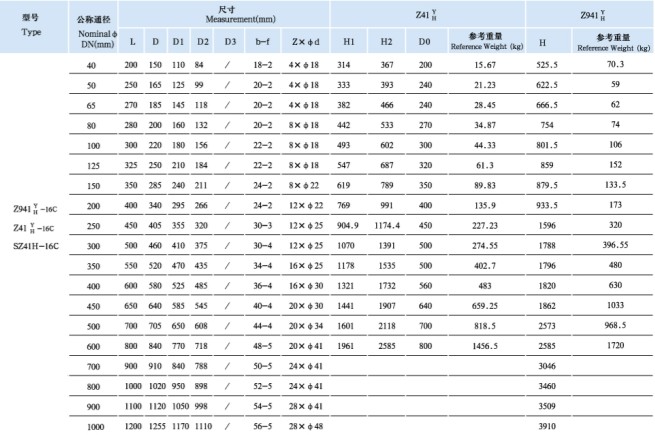This screenshot has width=655, height=435.
Task: Click the 904.9 value in H1 column
Action: (x=348, y=225)
